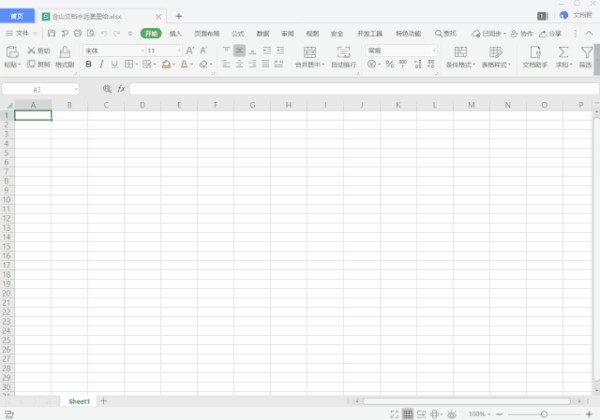Screen dimensions: 600x420
Task: Click the status bar icon at bottom left
Action: pyautogui.click(x=9, y=414)
